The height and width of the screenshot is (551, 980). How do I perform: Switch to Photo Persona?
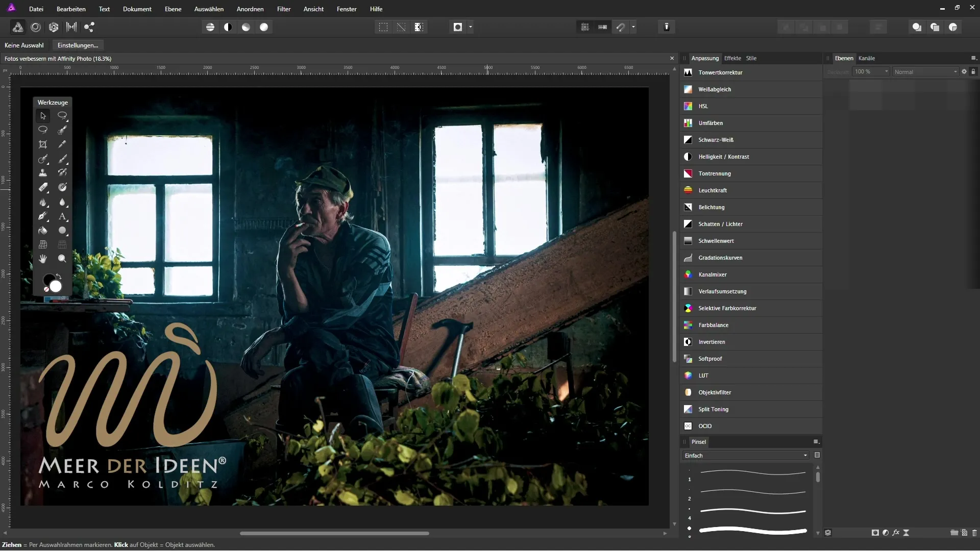click(18, 27)
